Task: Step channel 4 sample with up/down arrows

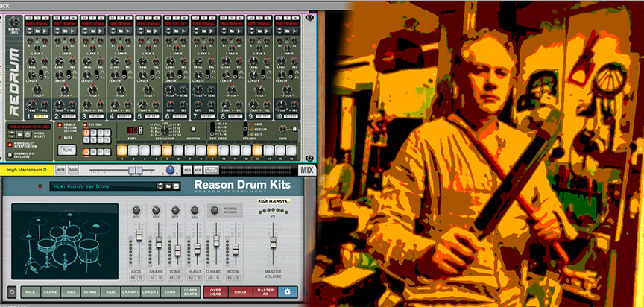Action: (113, 31)
